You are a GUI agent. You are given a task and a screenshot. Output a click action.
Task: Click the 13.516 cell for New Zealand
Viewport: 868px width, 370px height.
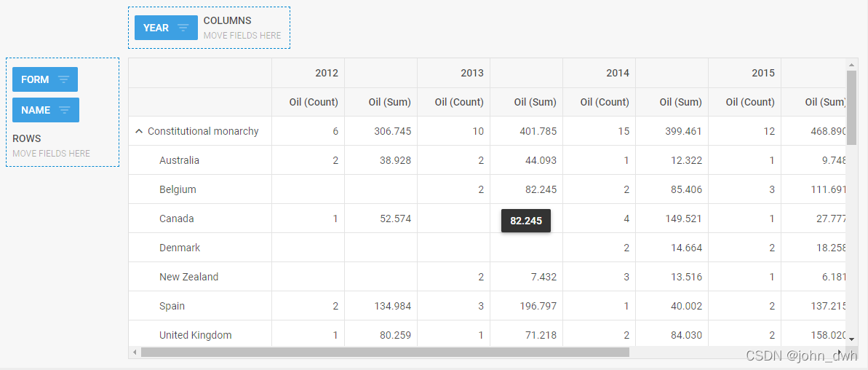[672, 276]
